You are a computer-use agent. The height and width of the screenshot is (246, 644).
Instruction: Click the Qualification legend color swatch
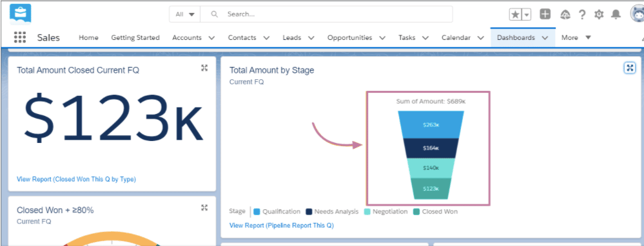coord(257,212)
